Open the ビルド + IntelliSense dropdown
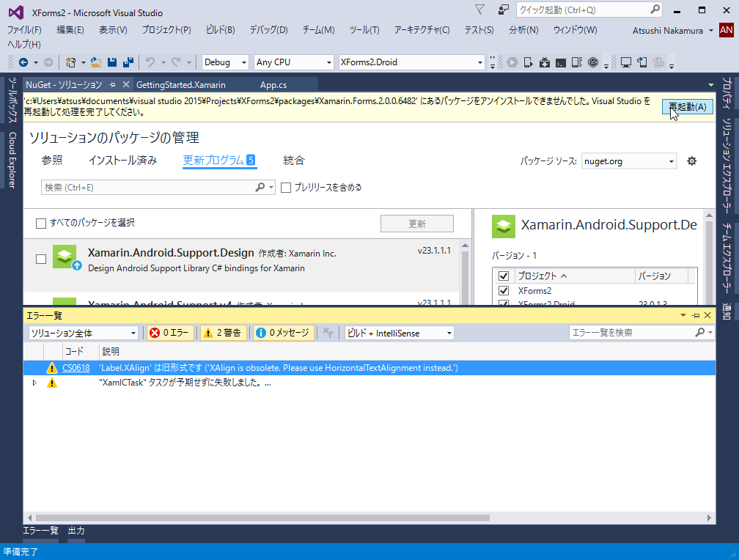This screenshot has height=560, width=739. pyautogui.click(x=399, y=333)
